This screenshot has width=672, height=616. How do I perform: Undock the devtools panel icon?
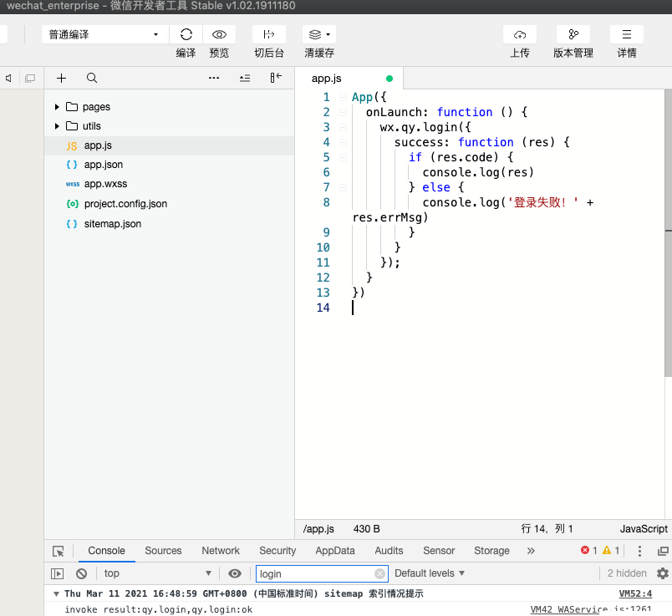click(x=663, y=551)
